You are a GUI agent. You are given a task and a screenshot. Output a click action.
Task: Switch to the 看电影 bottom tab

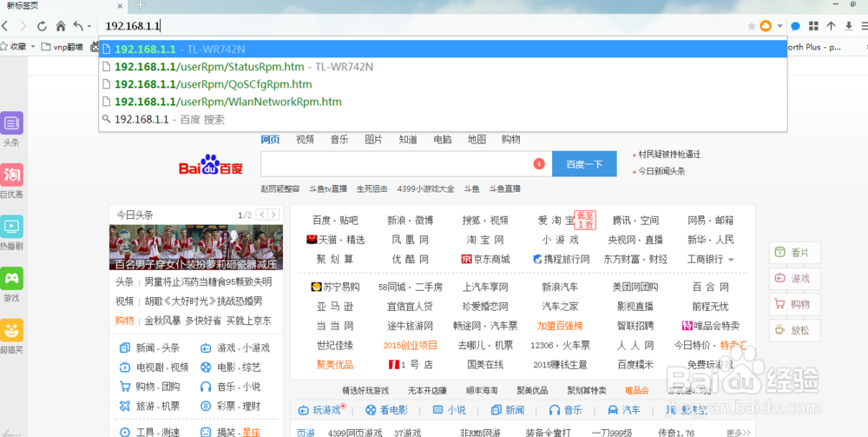tap(386, 410)
